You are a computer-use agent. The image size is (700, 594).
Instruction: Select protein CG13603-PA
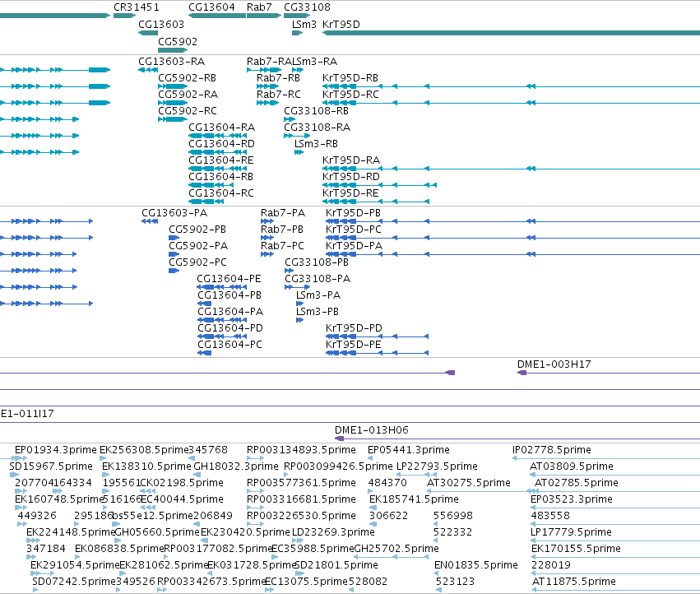(x=174, y=212)
